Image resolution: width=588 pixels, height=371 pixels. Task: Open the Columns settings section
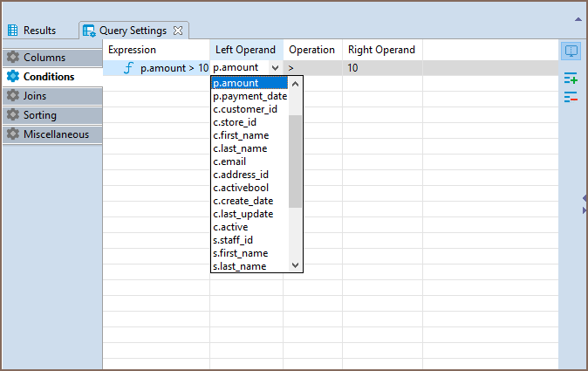[52, 58]
